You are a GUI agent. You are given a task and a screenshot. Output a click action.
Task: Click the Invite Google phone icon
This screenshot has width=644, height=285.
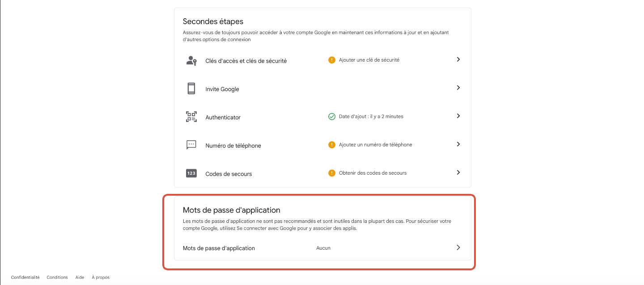click(191, 88)
